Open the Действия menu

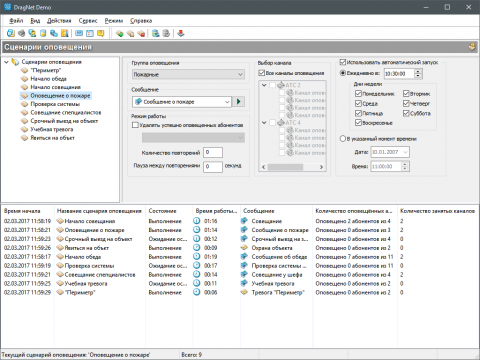59,21
